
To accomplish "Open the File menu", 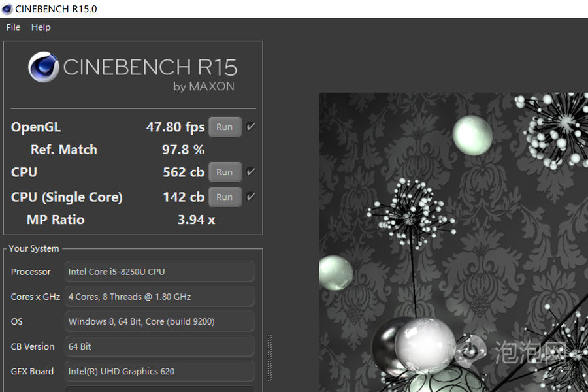I will tap(13, 27).
